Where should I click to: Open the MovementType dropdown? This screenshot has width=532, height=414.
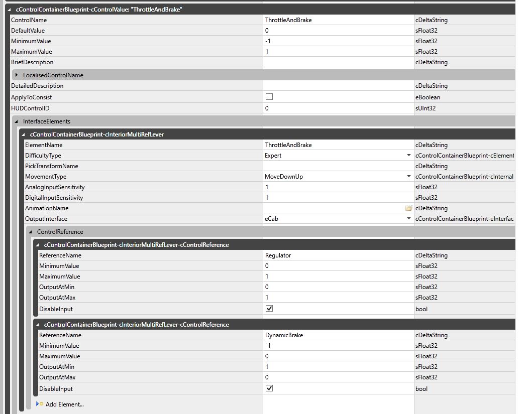click(x=408, y=177)
